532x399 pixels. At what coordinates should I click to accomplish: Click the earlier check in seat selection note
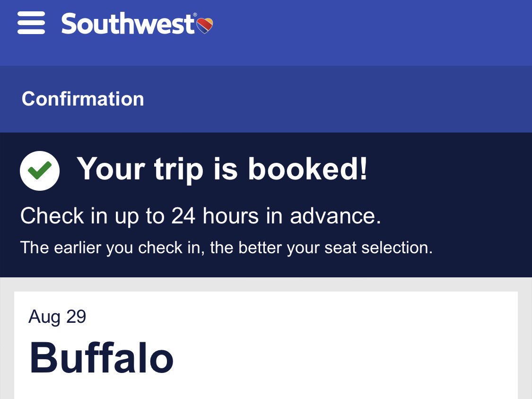point(227,248)
